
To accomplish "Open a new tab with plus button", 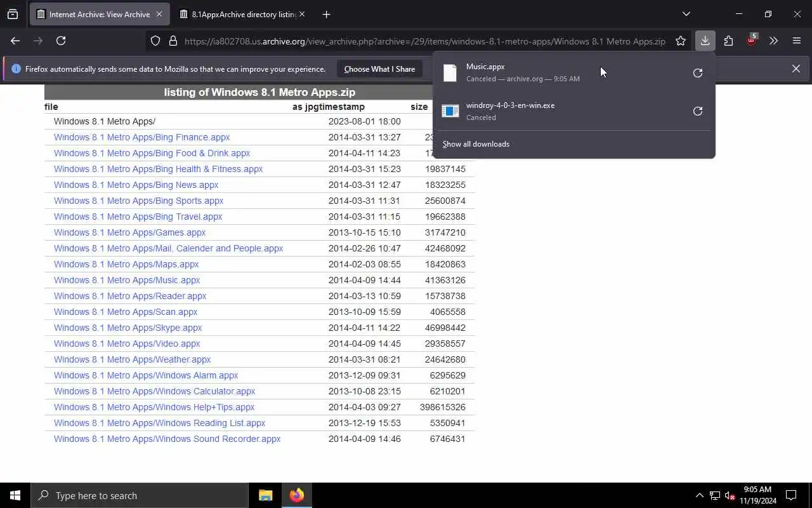I will 326,14.
